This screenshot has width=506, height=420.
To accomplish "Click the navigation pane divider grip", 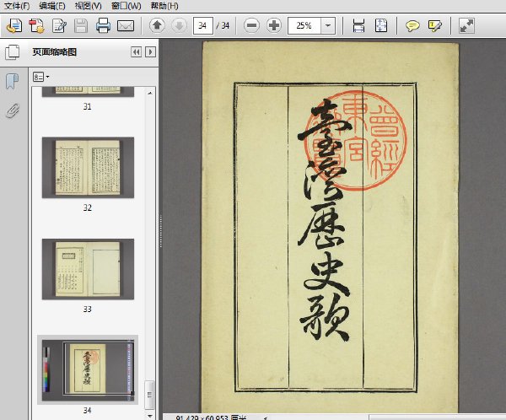I will click(x=160, y=230).
